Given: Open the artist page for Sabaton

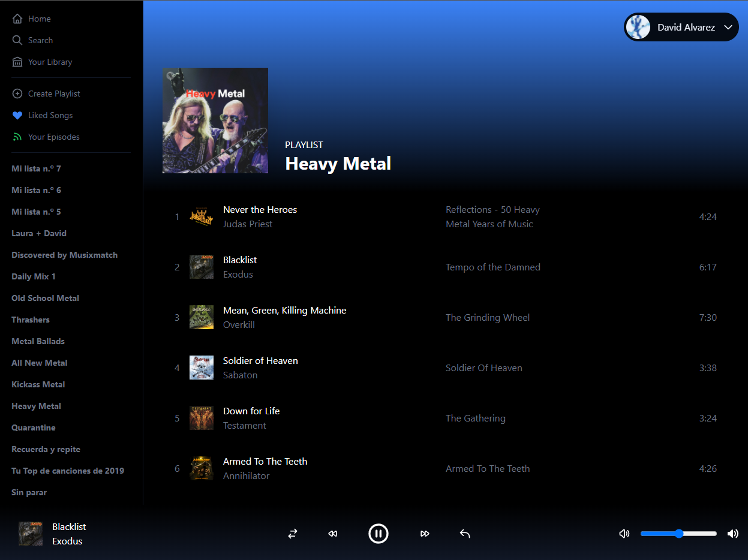Looking at the screenshot, I should [x=240, y=375].
